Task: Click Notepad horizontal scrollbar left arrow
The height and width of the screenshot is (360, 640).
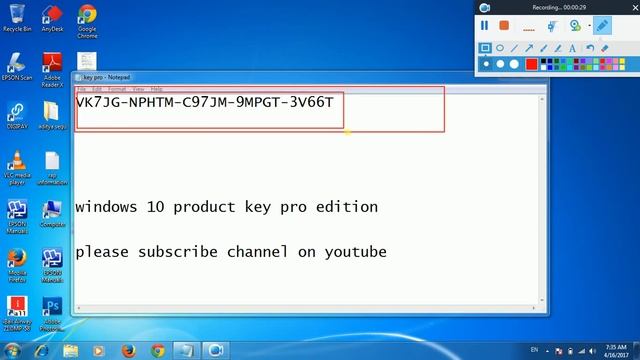Action: 79,308
